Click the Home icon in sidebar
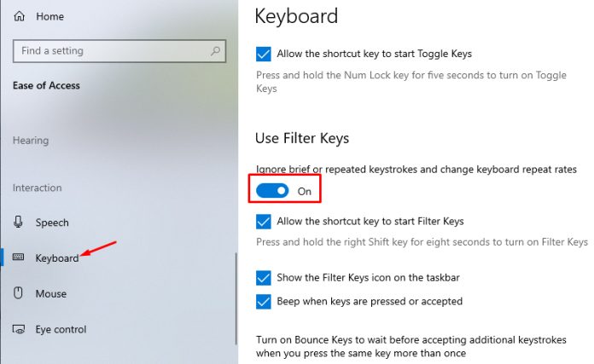Screen dimensions: 594x364 coord(20,17)
